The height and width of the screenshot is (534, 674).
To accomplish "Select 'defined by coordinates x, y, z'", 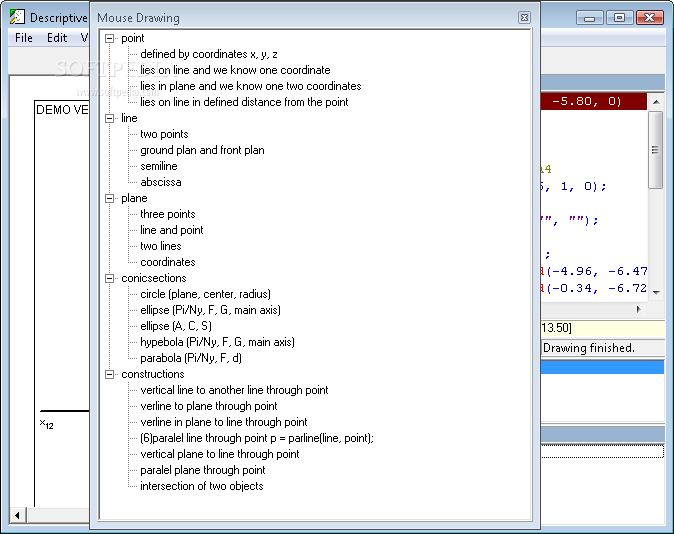I will pyautogui.click(x=208, y=54).
